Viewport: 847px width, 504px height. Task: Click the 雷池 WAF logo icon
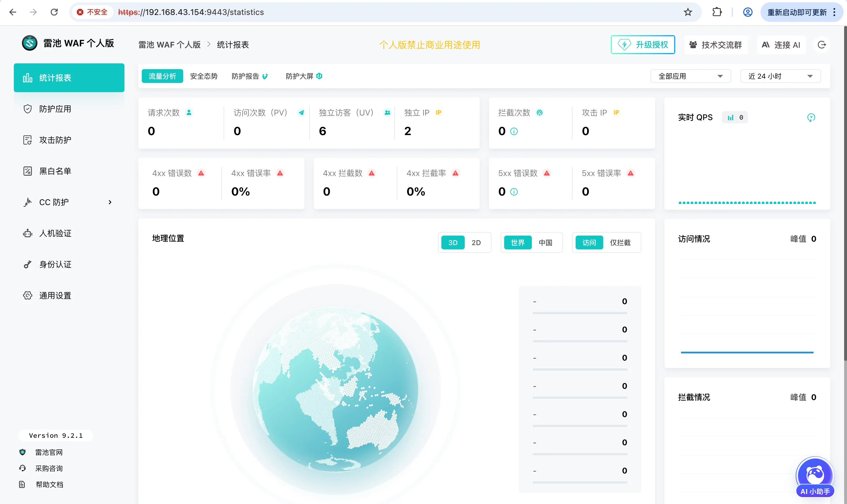30,43
